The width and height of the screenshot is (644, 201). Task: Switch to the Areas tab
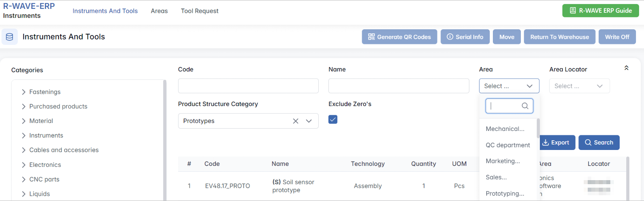point(159,11)
